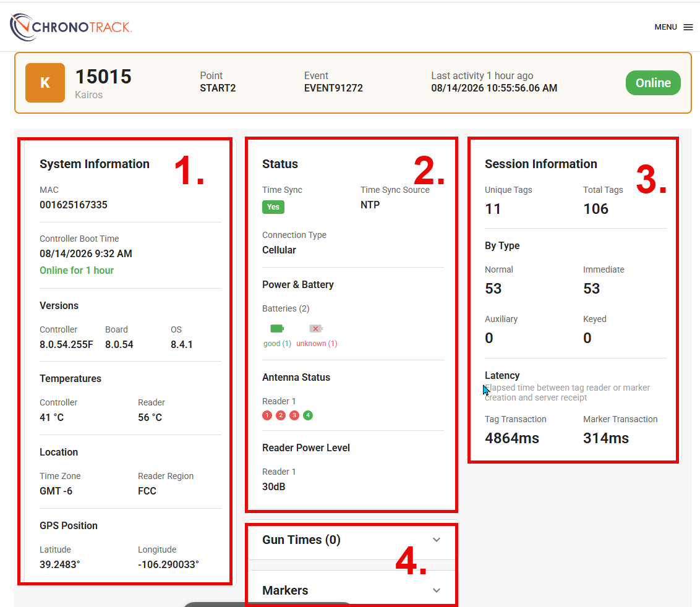Click the START2 point value

tap(218, 88)
